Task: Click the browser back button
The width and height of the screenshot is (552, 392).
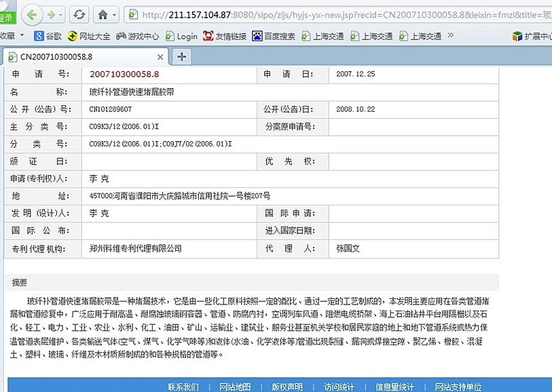Action: (x=33, y=14)
